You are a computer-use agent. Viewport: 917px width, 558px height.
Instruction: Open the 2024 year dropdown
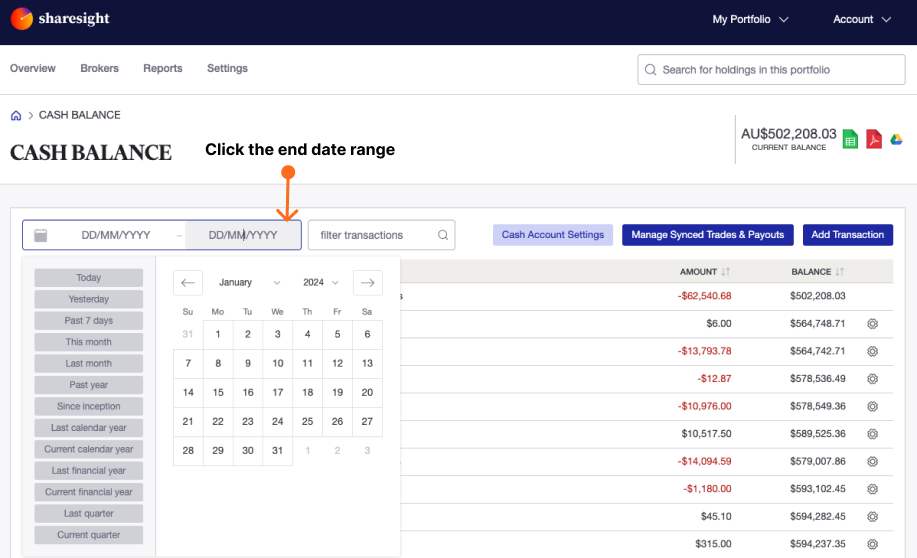[320, 283]
